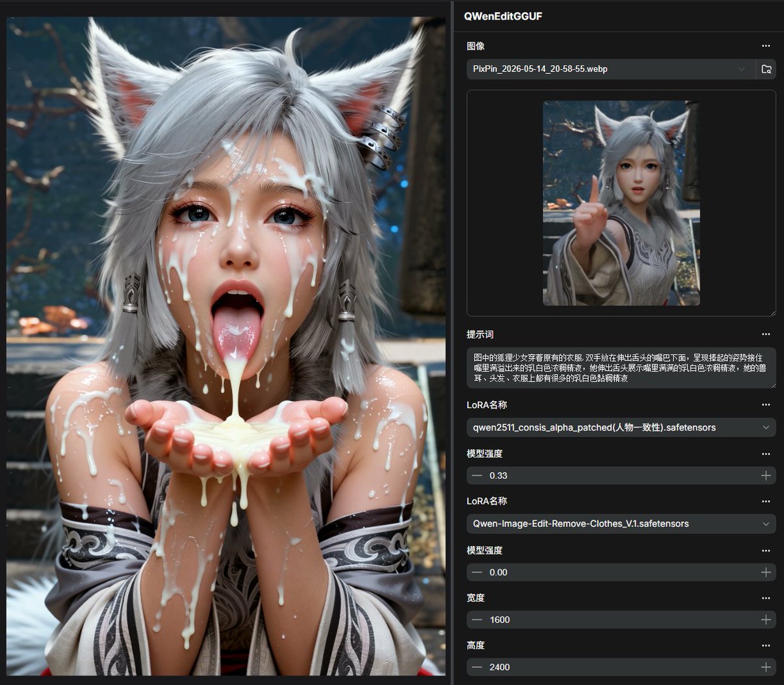This screenshot has width=784, height=685.
Task: Open more options beside the second LoRA名称
Action: (x=766, y=502)
